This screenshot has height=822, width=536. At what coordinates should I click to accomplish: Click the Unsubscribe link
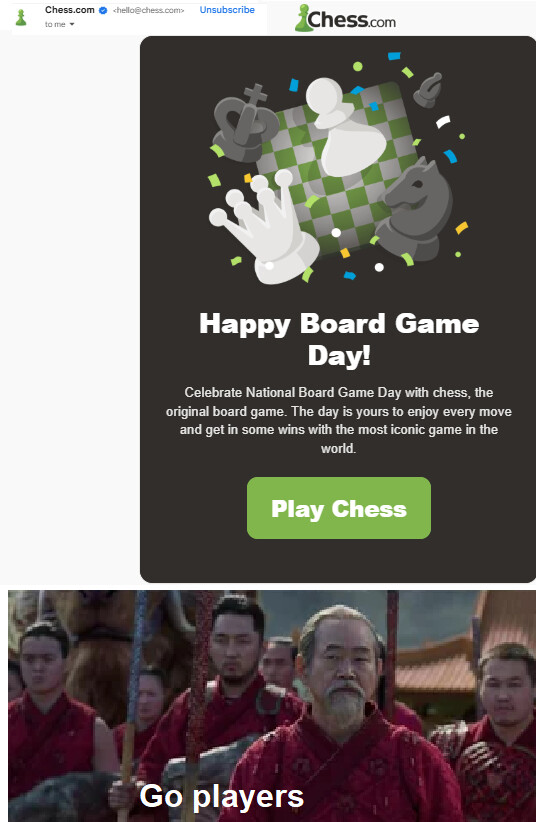click(227, 10)
